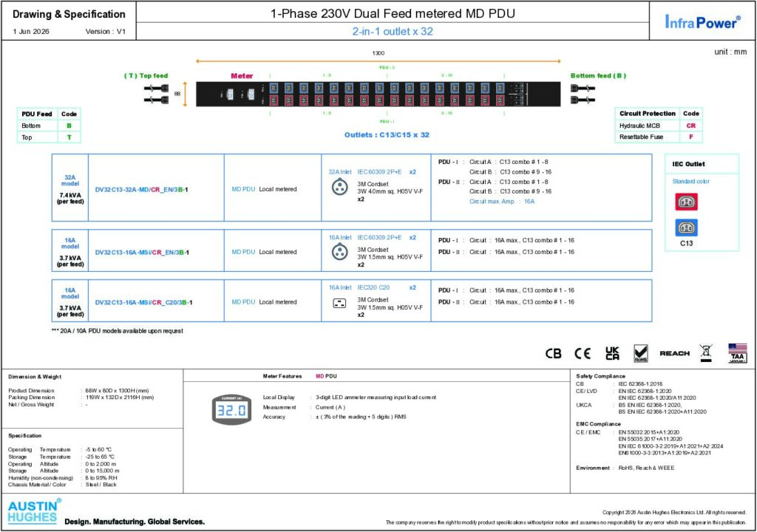Click model code DV32C13-16A-MSi/CR_C20/3B-1
This screenshot has width=757, height=532.
[143, 303]
